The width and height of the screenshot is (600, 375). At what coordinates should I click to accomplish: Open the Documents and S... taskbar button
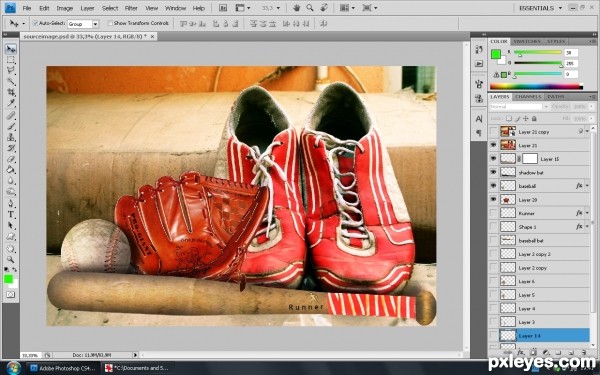[x=136, y=368]
